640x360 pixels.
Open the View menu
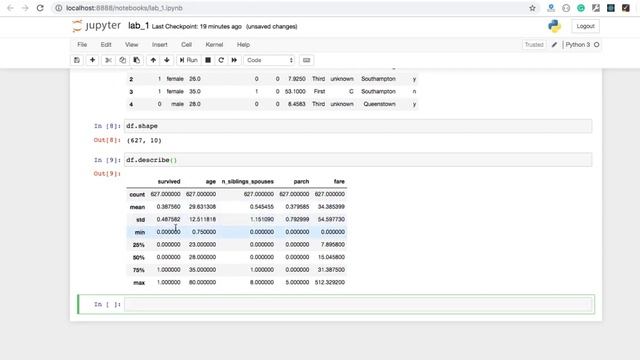click(131, 44)
